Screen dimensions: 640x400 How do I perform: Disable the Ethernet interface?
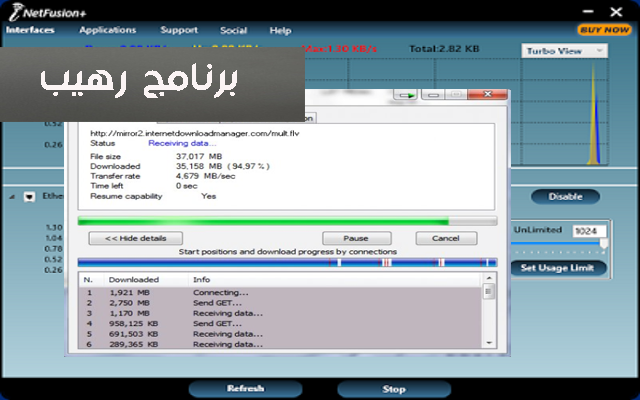click(x=565, y=197)
